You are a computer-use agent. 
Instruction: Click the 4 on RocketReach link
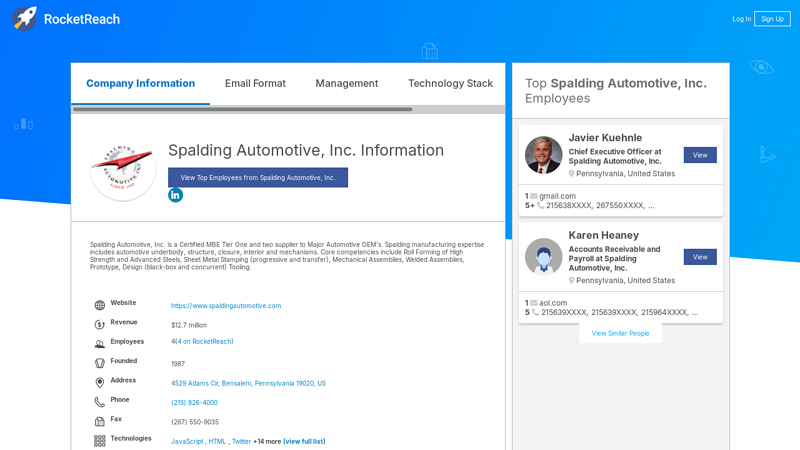click(204, 341)
